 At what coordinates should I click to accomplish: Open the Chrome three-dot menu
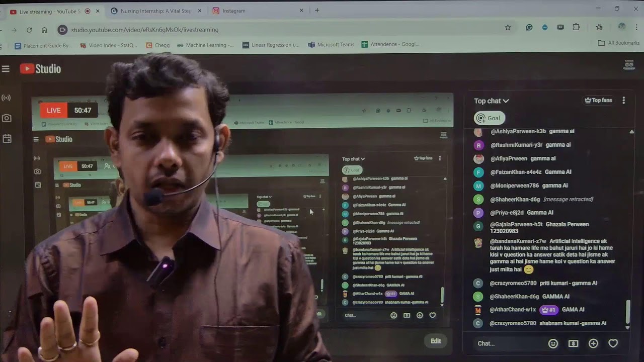pyautogui.click(x=637, y=28)
